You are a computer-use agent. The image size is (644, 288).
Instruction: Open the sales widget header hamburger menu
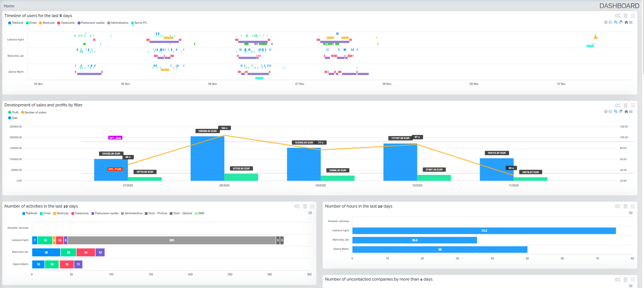click(633, 106)
